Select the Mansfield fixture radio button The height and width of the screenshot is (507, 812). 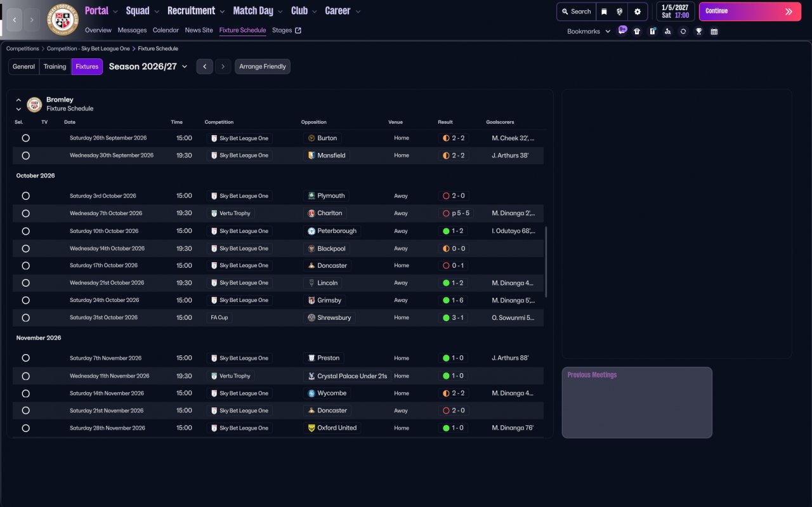[26, 155]
